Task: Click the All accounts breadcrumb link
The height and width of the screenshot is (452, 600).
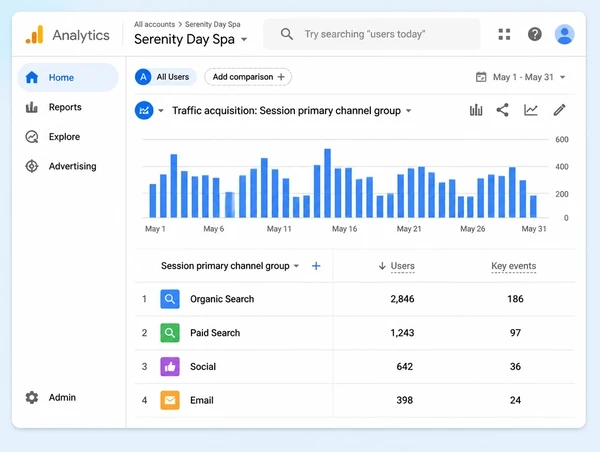Action: [x=154, y=24]
